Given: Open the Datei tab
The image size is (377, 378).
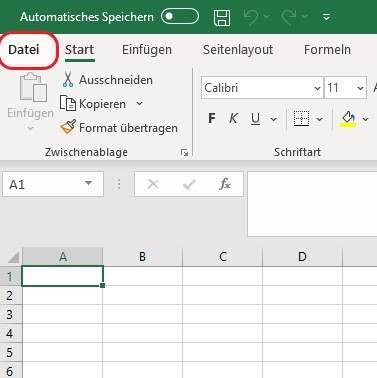Looking at the screenshot, I should coord(24,50).
